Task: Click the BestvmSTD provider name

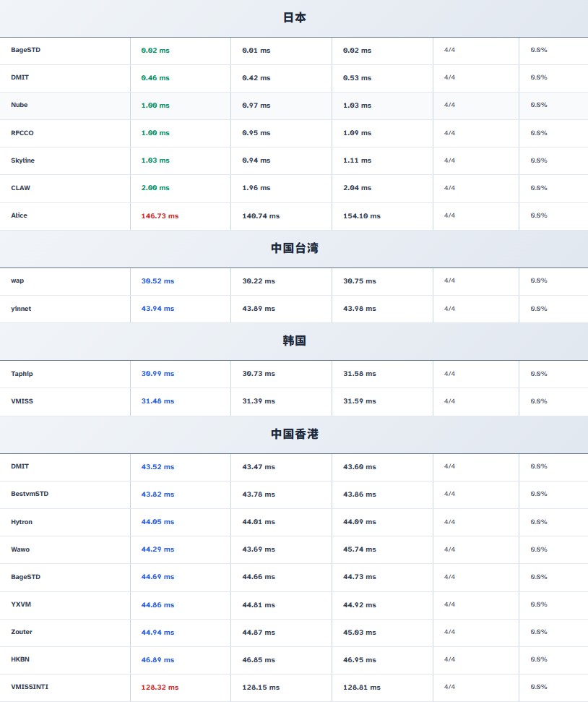Action: (30, 494)
